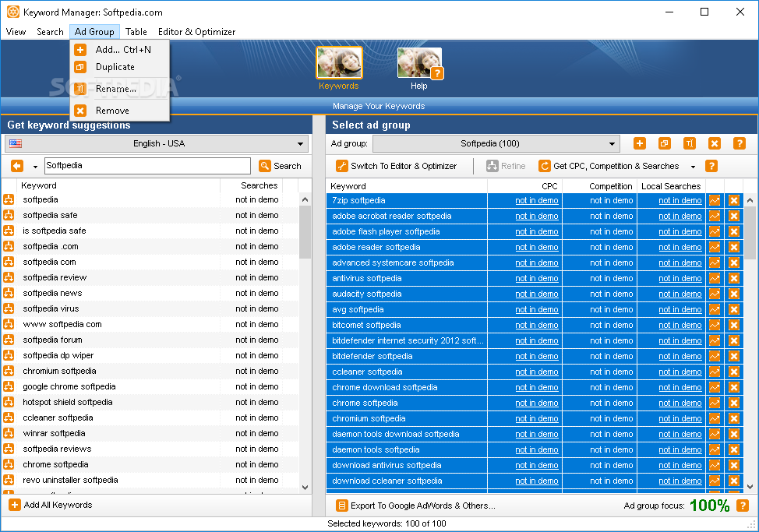Click Export To Google AdWords & Others
Image resolution: width=759 pixels, height=532 pixels.
coord(416,506)
